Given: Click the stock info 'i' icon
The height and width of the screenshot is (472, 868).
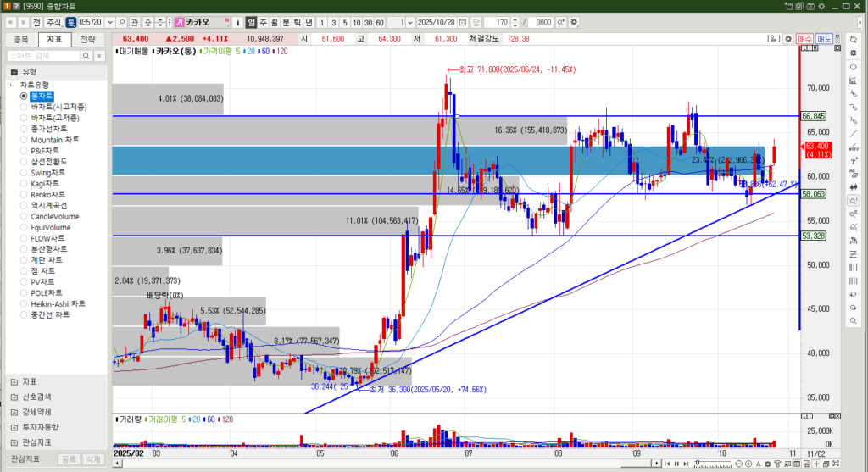Looking at the screenshot, I should point(236,22).
